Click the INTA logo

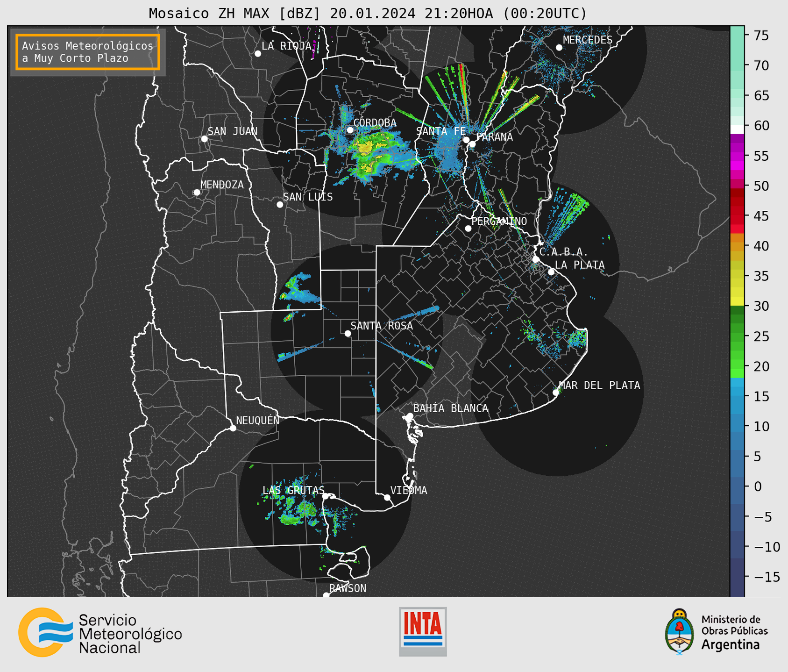point(423,631)
